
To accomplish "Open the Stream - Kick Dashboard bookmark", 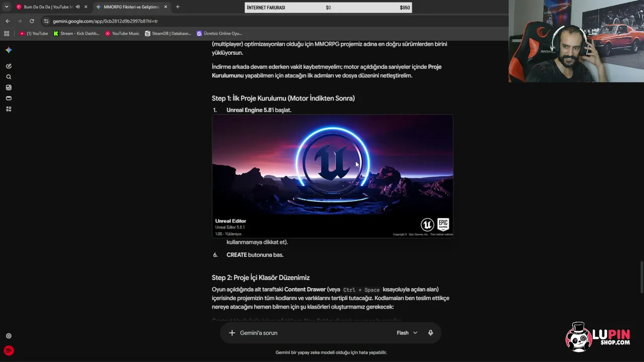I will 76,34.
